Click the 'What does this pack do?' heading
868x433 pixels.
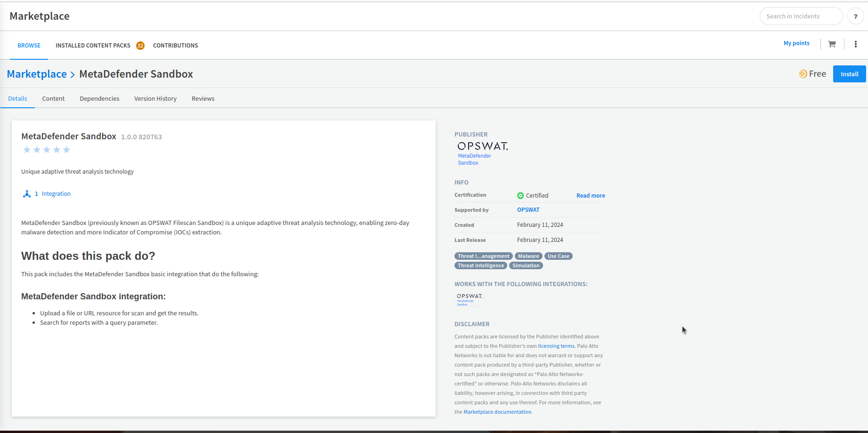(88, 256)
